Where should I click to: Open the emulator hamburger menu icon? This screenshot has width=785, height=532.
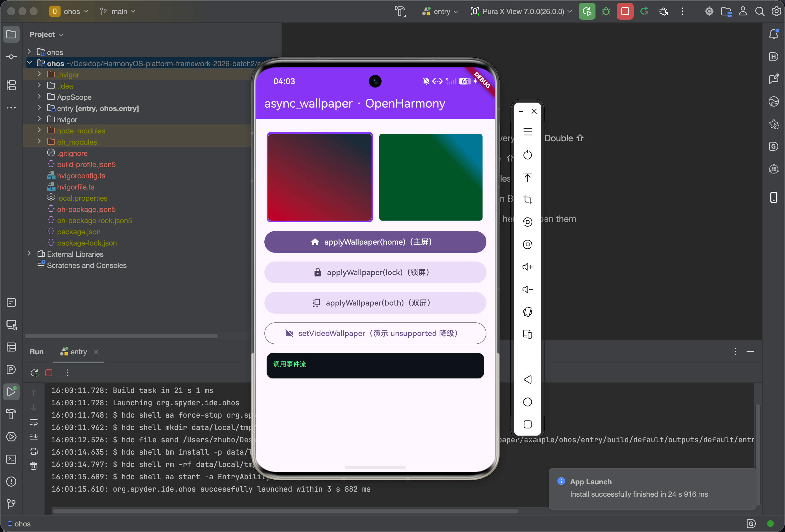(x=528, y=132)
